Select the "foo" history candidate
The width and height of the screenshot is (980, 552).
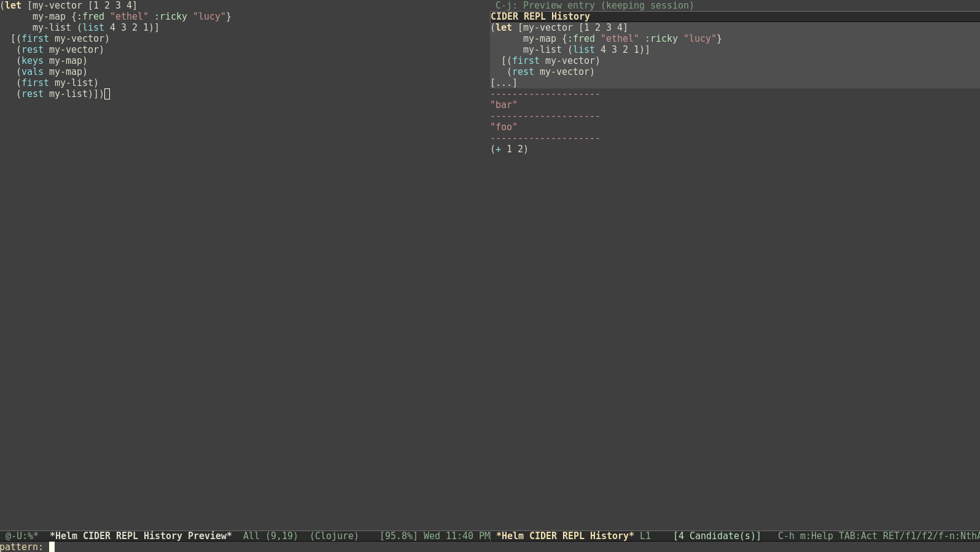coord(504,127)
